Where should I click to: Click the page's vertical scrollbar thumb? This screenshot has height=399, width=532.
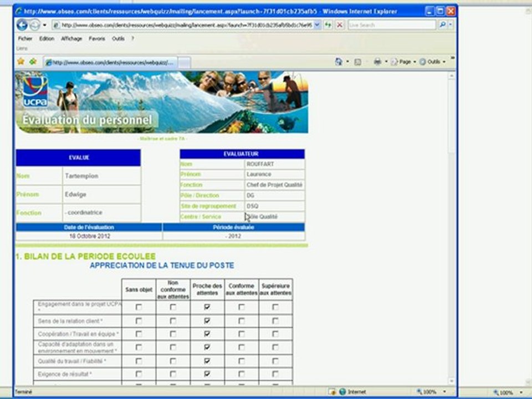(x=451, y=116)
